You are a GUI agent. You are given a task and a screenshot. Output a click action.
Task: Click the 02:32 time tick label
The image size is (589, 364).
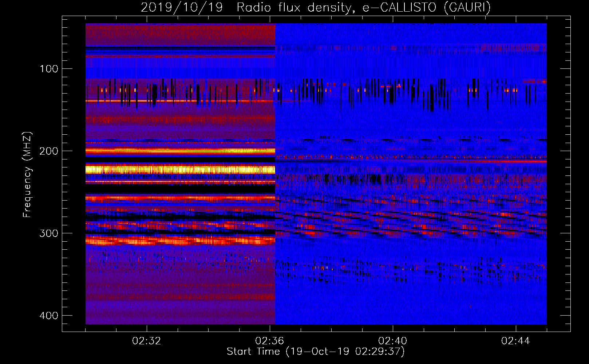click(147, 341)
